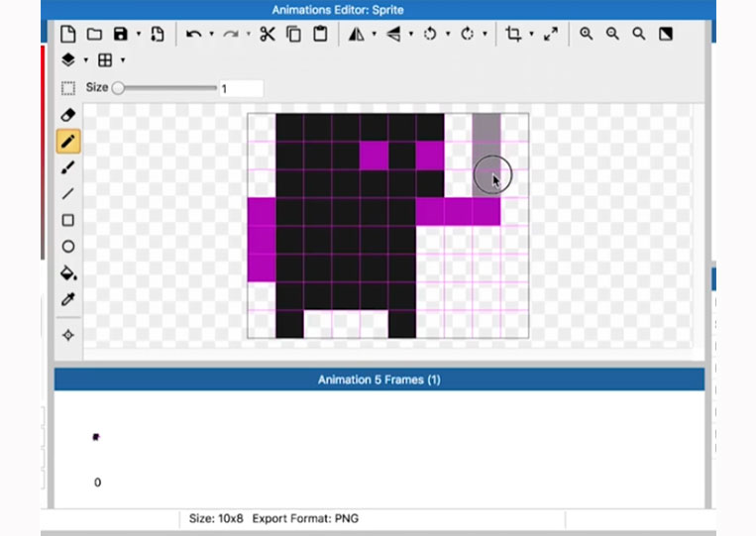Rotate image counterclockwise

pos(430,34)
